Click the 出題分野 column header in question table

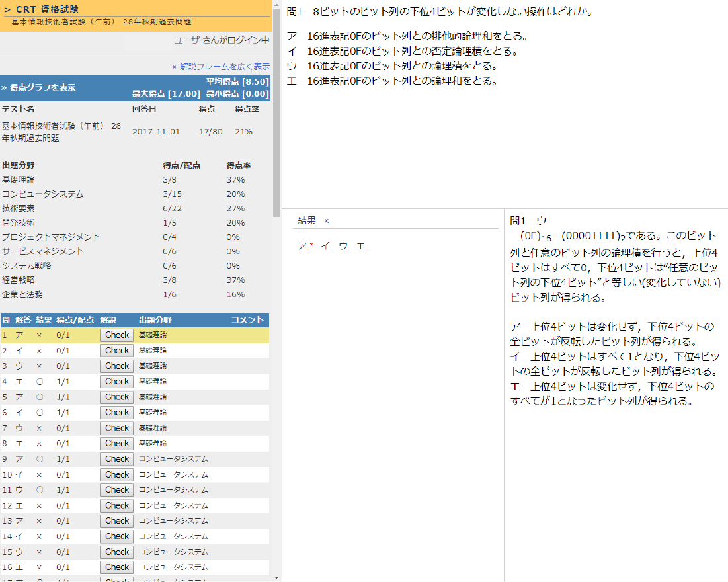[155, 320]
